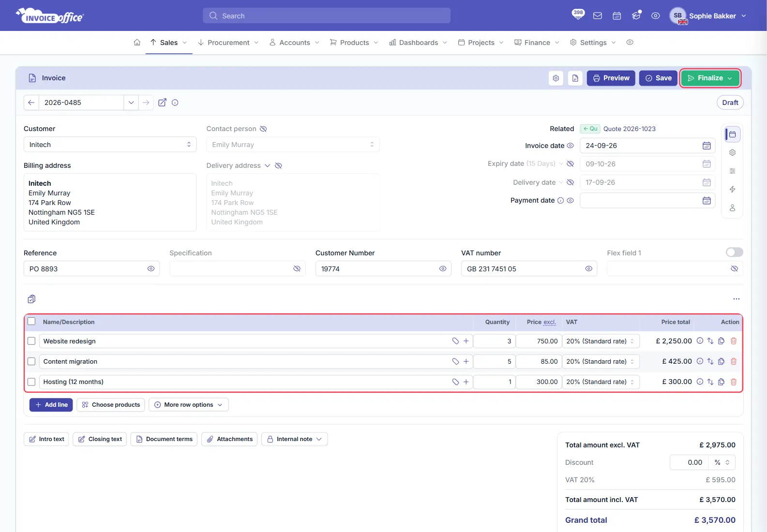Screen dimensions: 767x532
Task: Click the copy lines clipboard icon above table
Action: 31,299
